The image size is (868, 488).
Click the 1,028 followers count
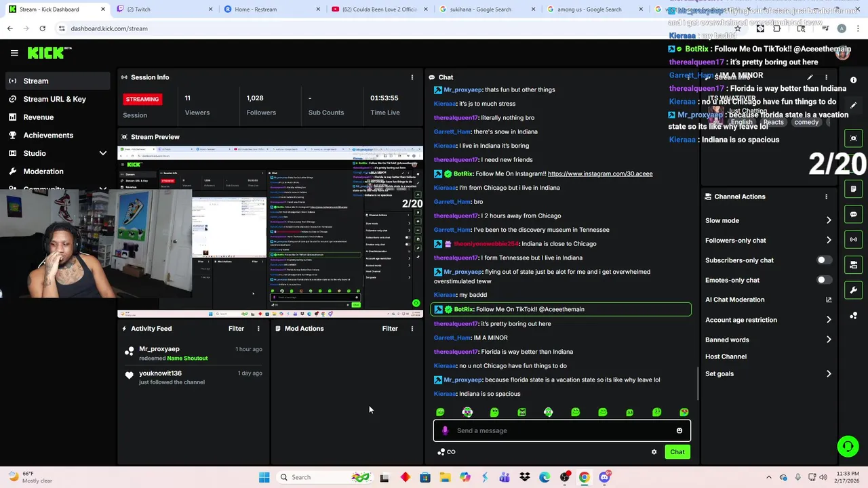[255, 98]
